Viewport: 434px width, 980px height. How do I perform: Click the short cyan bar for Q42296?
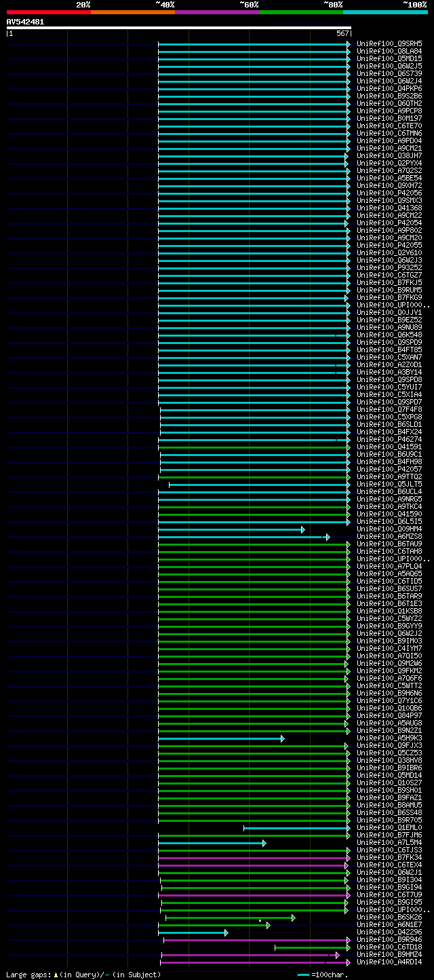pyautogui.click(x=193, y=932)
